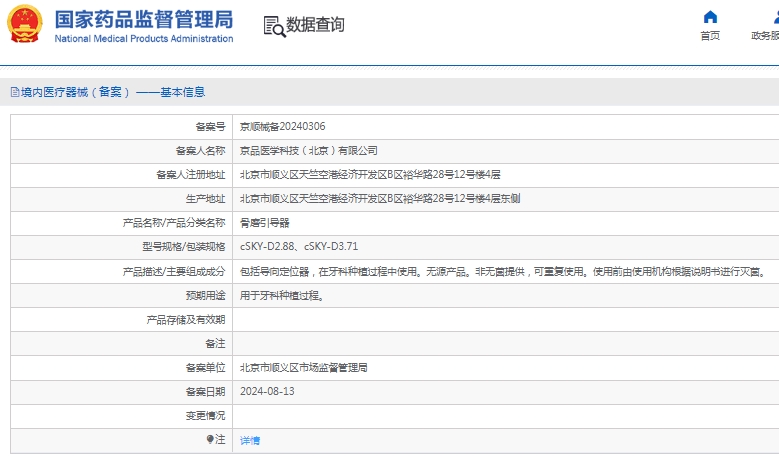
Task: Click the 备案日期 row label
Action: coord(205,391)
